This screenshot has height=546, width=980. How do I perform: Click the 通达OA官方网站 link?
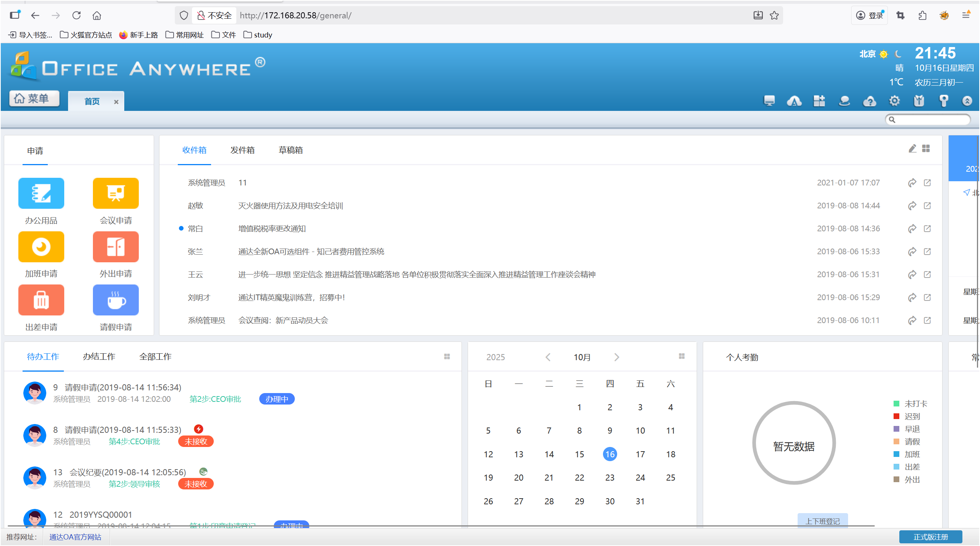[75, 537]
